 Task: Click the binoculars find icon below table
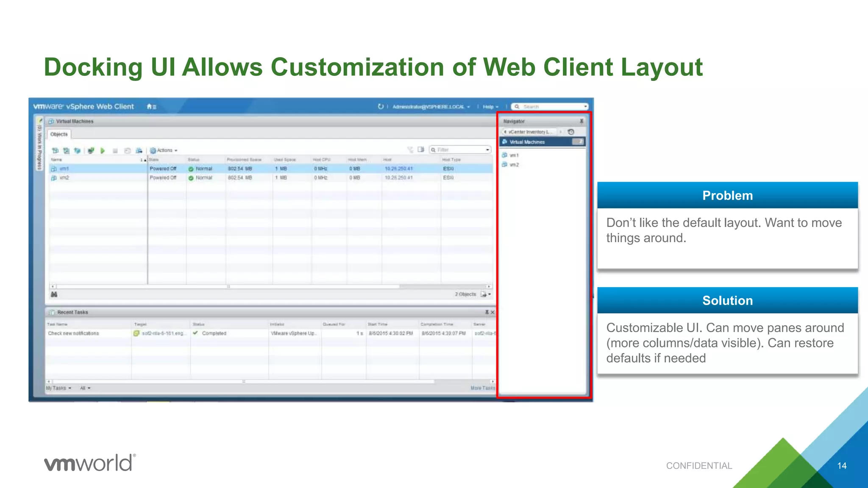click(x=54, y=294)
